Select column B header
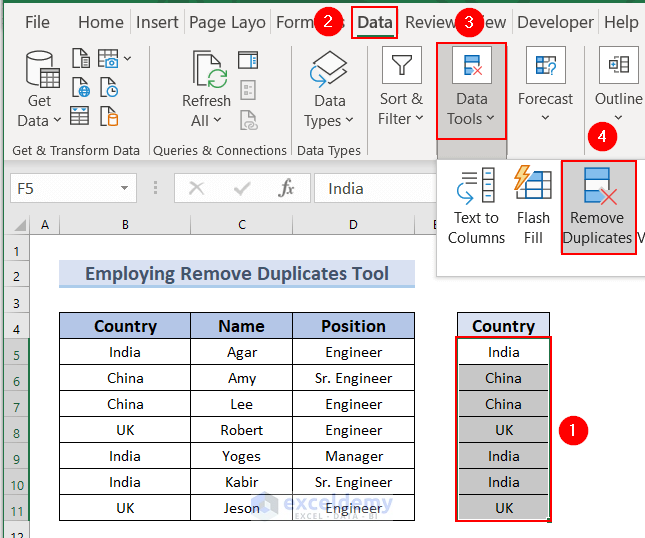The height and width of the screenshot is (538, 645). coord(125,225)
